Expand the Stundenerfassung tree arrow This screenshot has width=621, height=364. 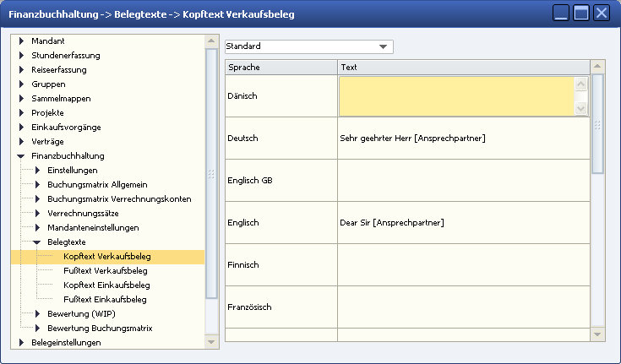point(21,56)
